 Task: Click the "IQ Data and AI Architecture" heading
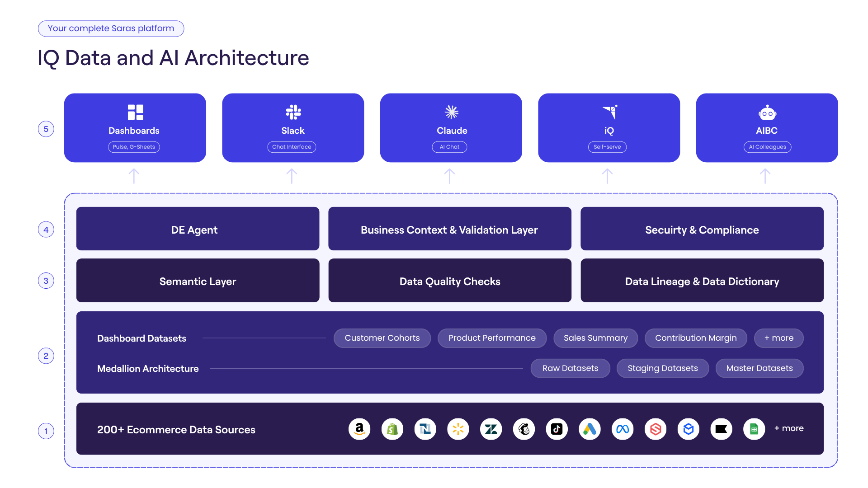pyautogui.click(x=173, y=58)
